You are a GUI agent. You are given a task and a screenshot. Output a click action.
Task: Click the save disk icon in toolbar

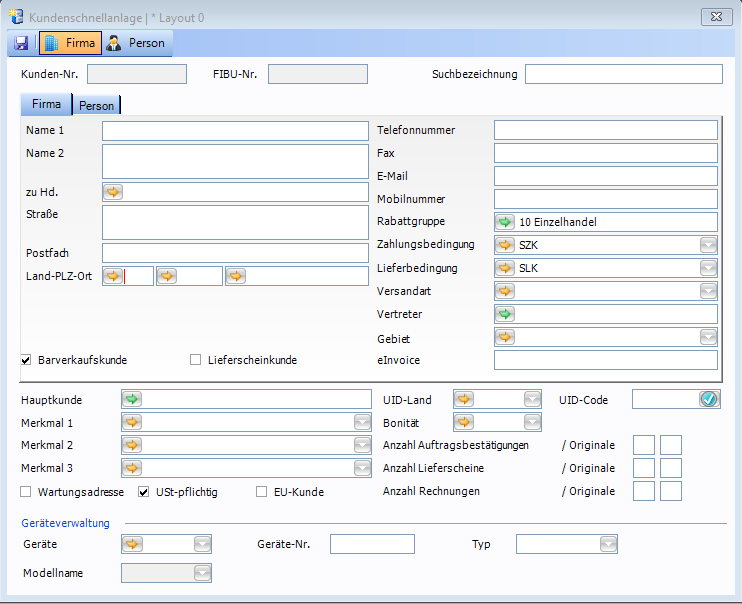(x=21, y=43)
